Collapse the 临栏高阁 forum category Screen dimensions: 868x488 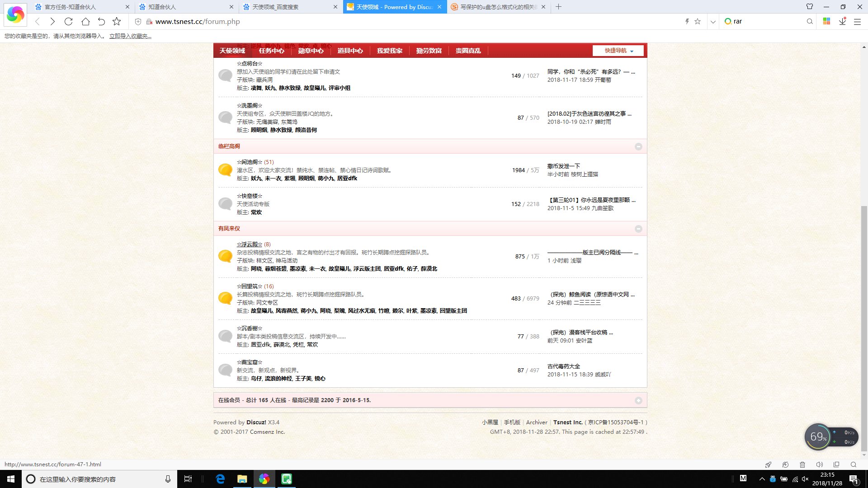coord(638,146)
